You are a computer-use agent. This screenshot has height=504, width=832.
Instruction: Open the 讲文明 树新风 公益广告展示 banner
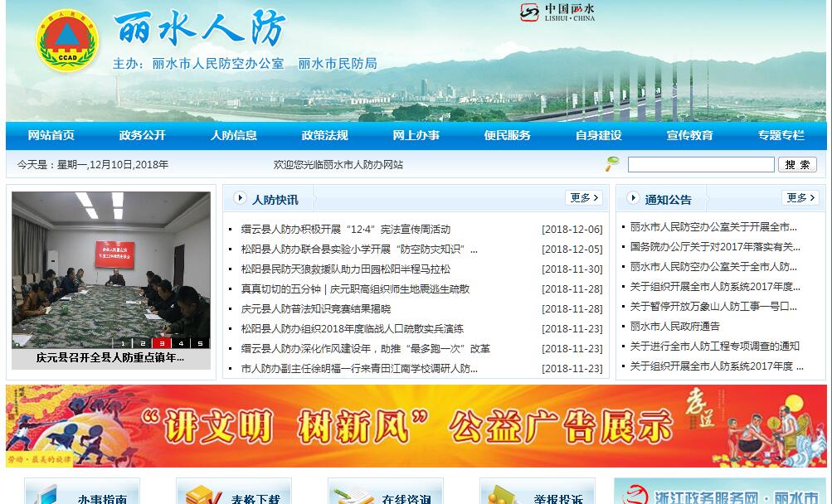click(x=416, y=426)
